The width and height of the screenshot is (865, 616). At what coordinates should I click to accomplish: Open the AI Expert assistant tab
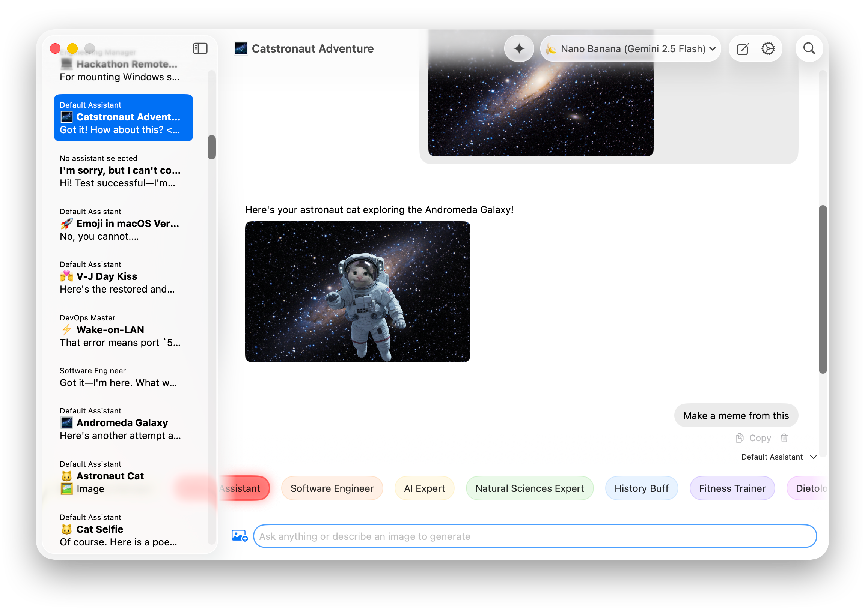pyautogui.click(x=424, y=488)
